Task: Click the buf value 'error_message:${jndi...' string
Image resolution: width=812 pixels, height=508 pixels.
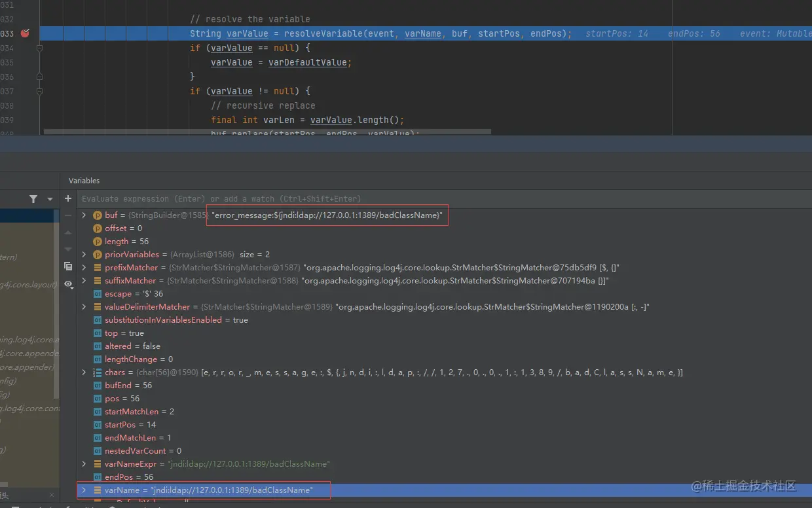Action: coord(327,215)
